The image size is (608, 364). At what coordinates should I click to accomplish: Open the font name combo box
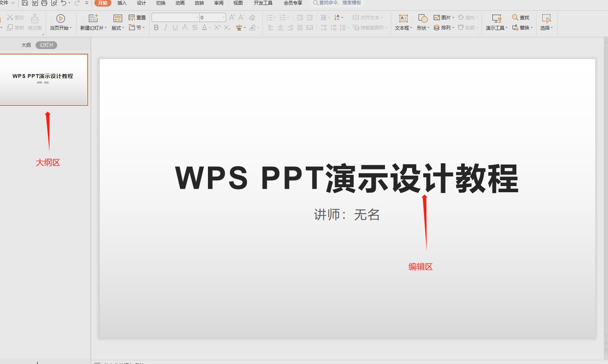pyautogui.click(x=175, y=17)
